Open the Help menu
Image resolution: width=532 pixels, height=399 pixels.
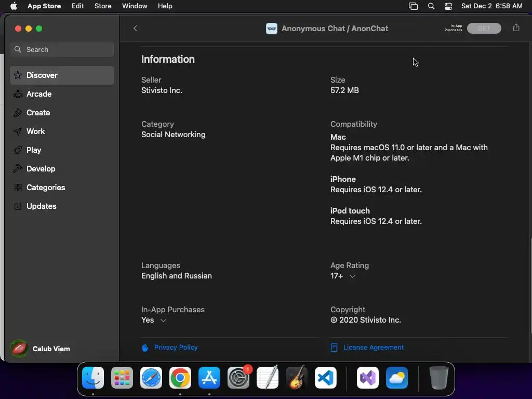pos(165,6)
